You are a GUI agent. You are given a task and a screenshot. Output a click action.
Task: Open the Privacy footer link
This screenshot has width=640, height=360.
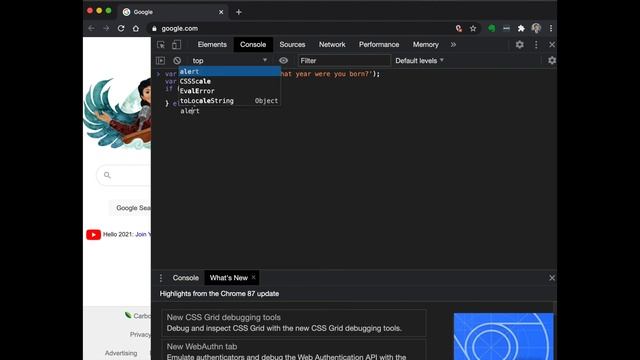[140, 334]
